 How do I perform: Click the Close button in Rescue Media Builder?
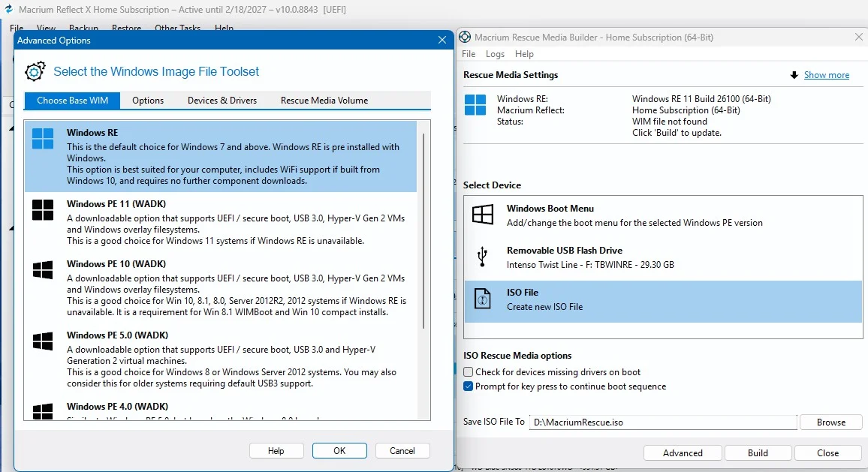point(827,453)
